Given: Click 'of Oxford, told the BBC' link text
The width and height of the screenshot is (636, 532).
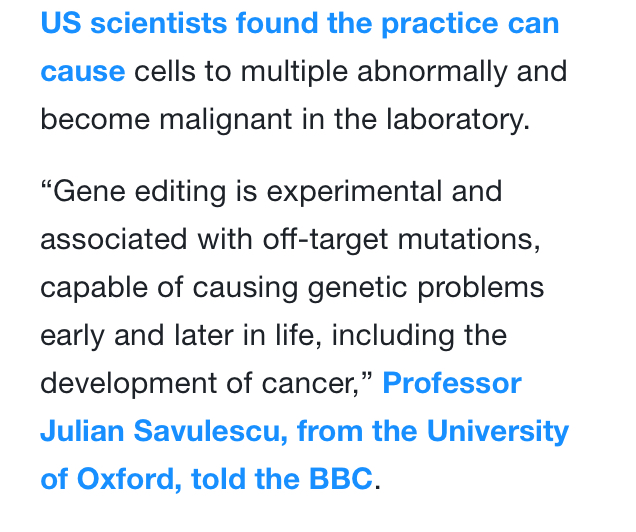Looking at the screenshot, I should (206, 479).
